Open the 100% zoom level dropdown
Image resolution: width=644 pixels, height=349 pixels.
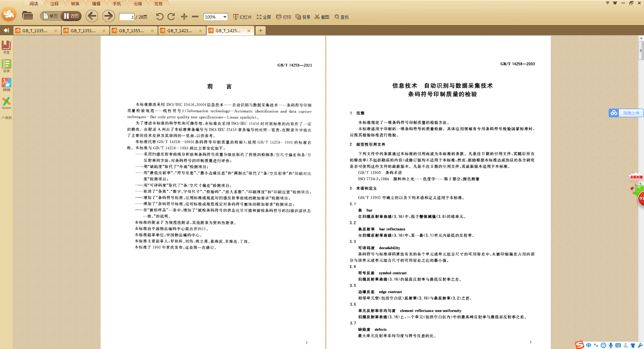tap(225, 17)
